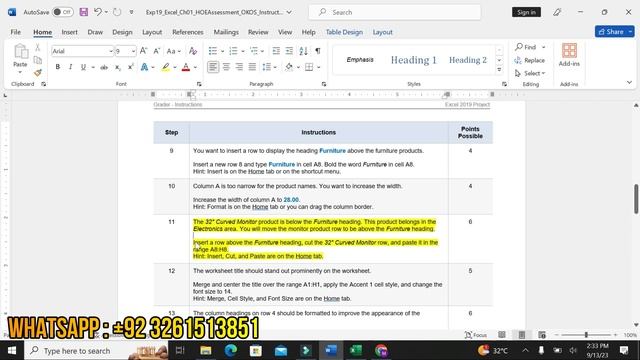Toggle Focus mode in status bar
The width and height of the screenshot is (640, 360).
point(476,335)
